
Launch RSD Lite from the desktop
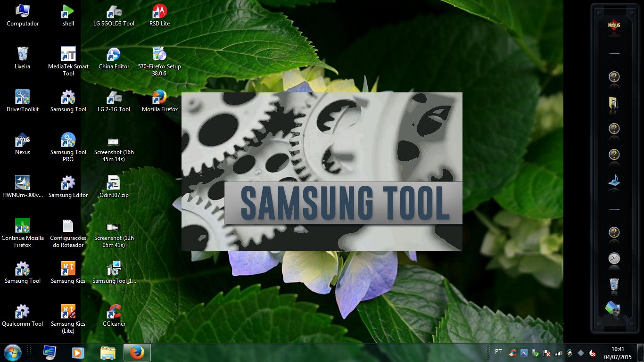pyautogui.click(x=159, y=15)
